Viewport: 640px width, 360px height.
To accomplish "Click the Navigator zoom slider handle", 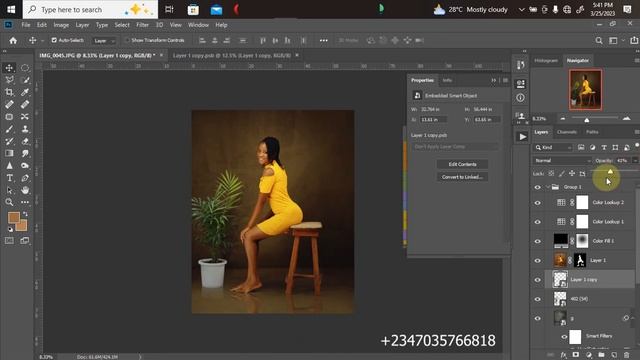I will pyautogui.click(x=587, y=120).
